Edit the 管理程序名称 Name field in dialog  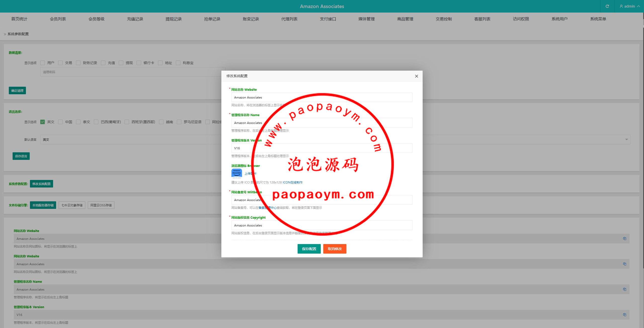click(x=322, y=123)
